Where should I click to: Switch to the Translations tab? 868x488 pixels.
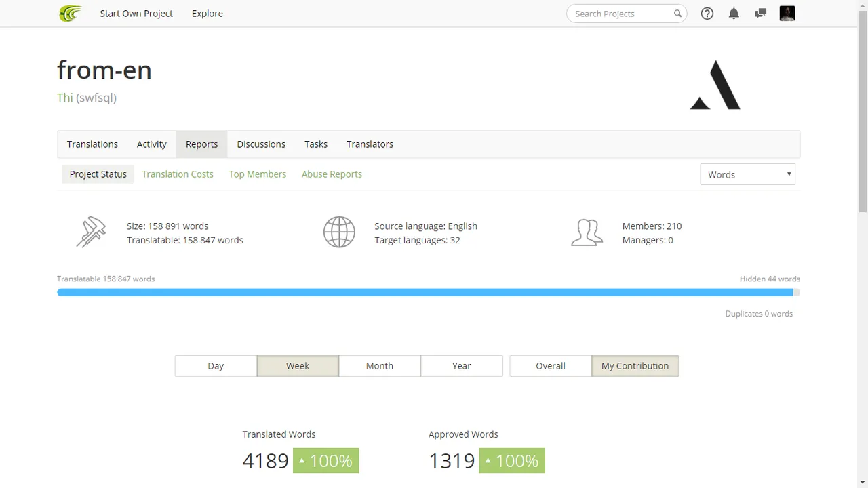(92, 144)
